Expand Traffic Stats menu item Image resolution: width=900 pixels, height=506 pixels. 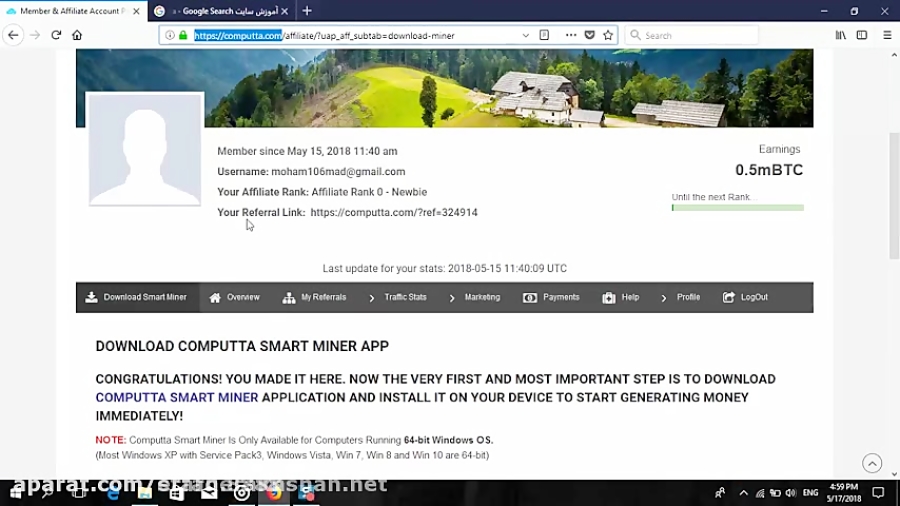point(397,297)
